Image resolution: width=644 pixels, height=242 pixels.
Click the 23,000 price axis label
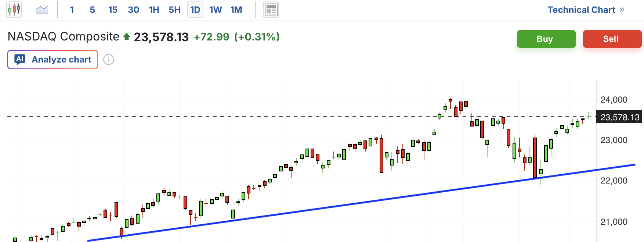pyautogui.click(x=614, y=140)
